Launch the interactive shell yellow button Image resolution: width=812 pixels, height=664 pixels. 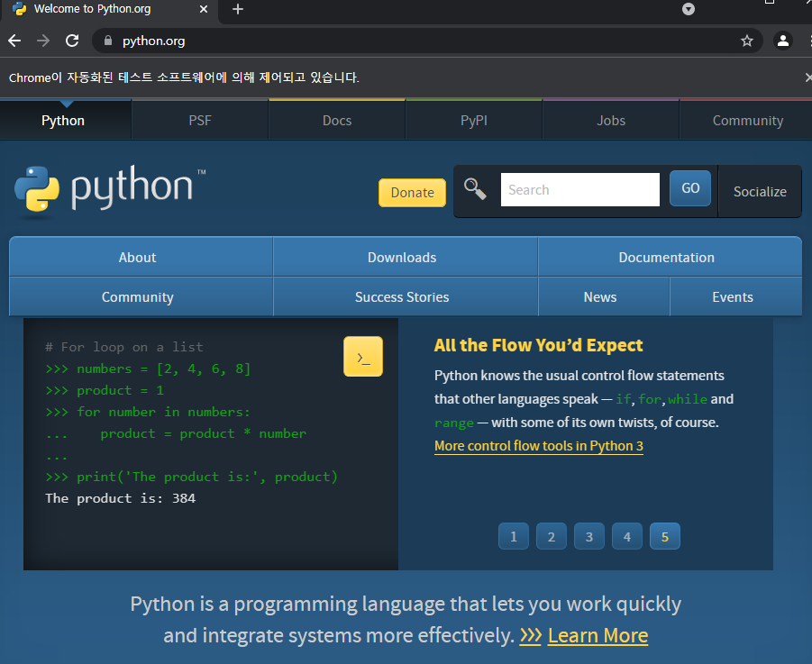(363, 357)
